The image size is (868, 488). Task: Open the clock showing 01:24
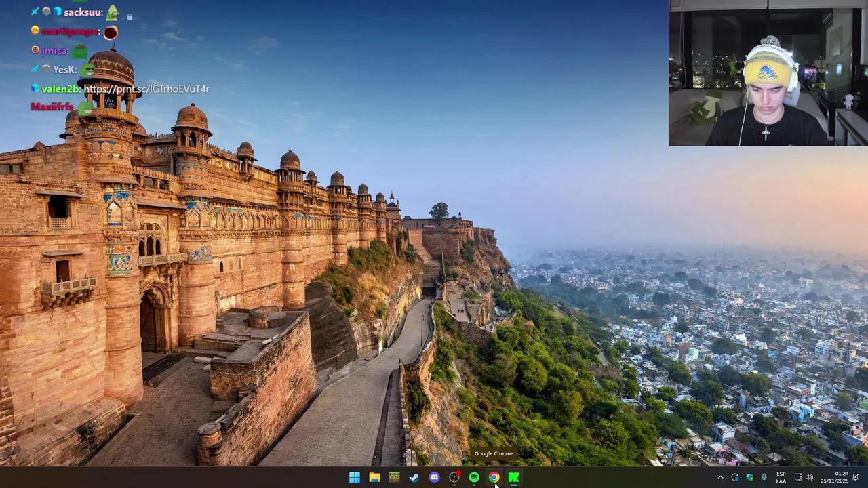point(835,477)
